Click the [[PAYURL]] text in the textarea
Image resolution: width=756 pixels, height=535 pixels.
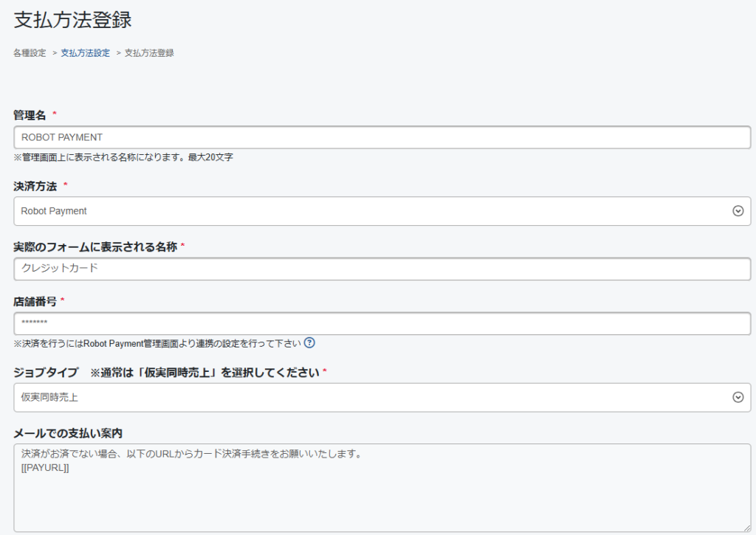(45, 468)
